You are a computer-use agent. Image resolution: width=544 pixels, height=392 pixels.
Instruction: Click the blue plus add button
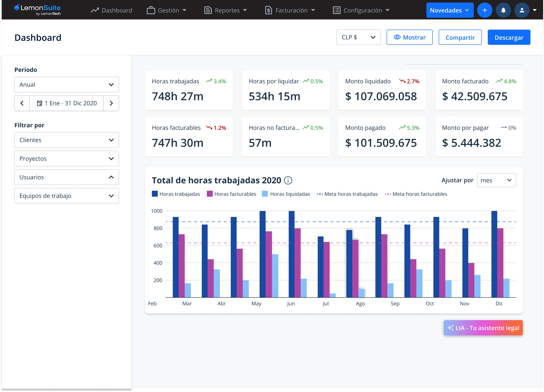click(x=485, y=10)
